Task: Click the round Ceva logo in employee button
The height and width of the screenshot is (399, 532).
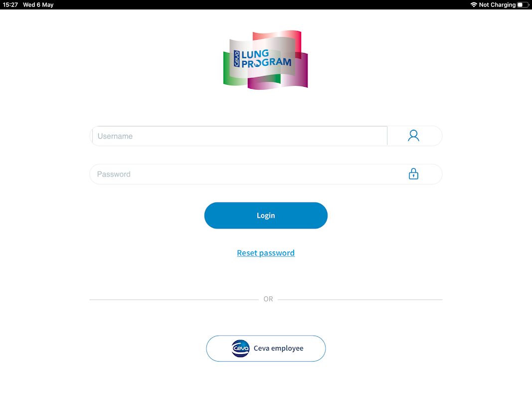Action: pyautogui.click(x=240, y=349)
